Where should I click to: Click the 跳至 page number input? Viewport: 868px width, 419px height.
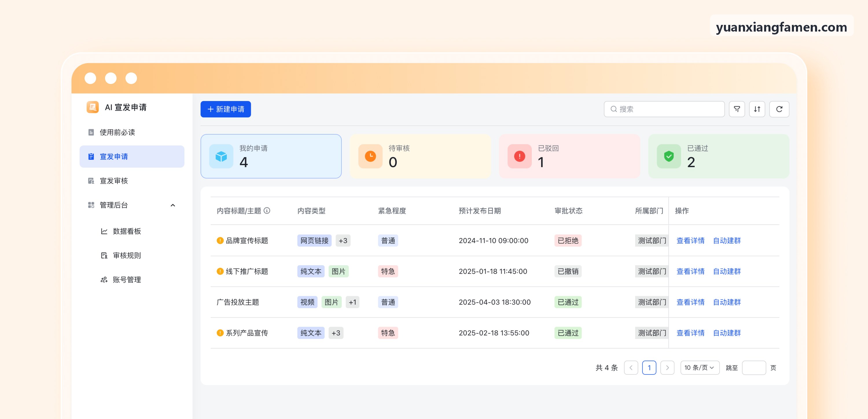(754, 367)
